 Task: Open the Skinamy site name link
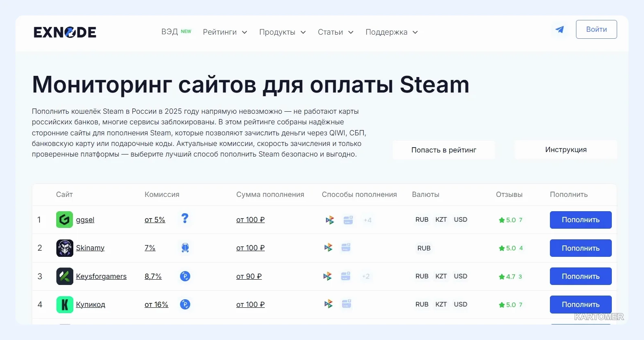[x=90, y=248]
